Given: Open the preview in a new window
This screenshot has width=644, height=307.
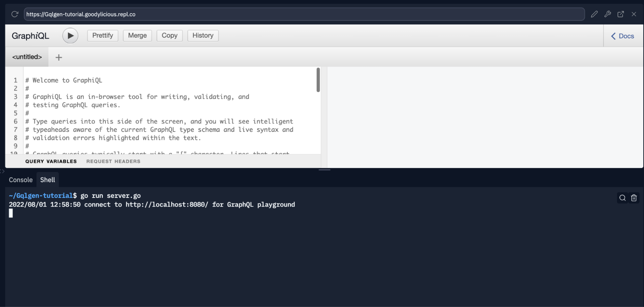Looking at the screenshot, I should [620, 14].
